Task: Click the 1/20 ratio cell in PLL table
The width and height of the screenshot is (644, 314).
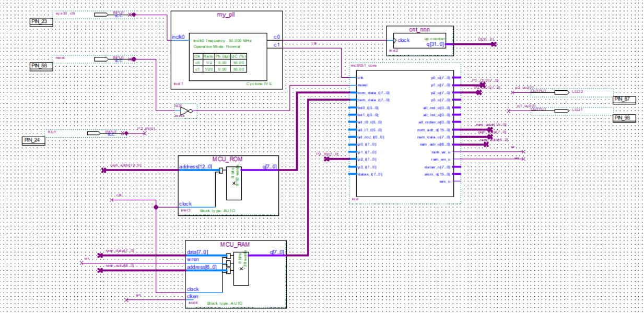Action: pyautogui.click(x=208, y=69)
